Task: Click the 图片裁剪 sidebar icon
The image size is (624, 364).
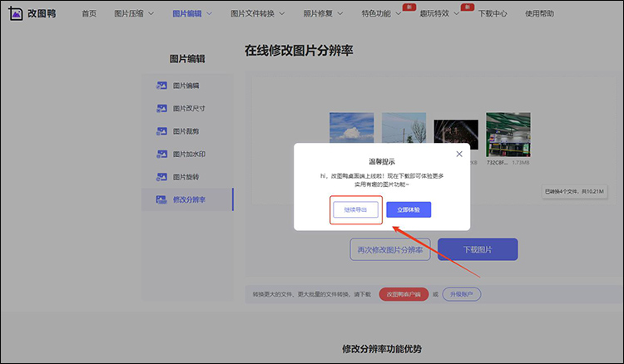Action: tap(161, 131)
